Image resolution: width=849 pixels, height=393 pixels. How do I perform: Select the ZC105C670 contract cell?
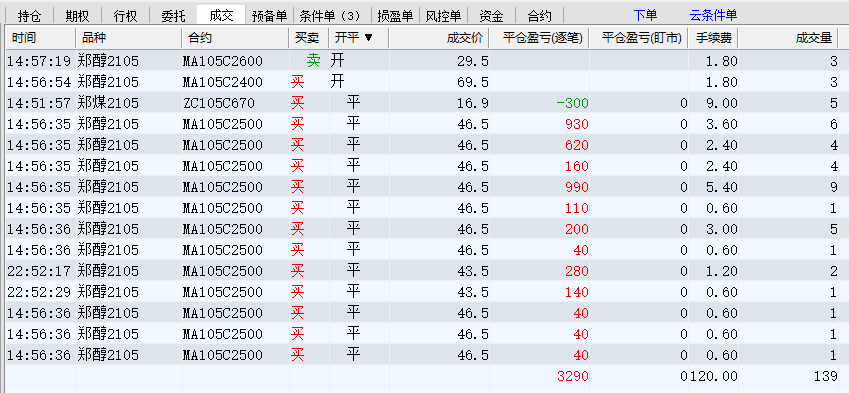(219, 103)
